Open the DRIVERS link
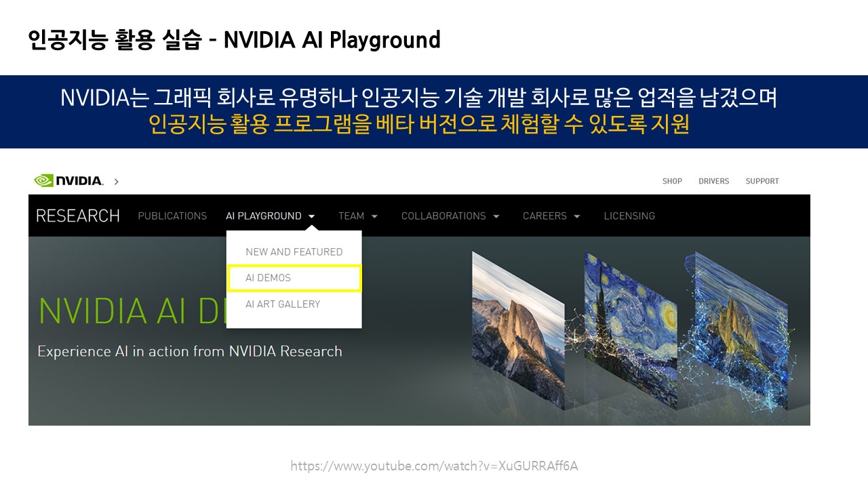The height and width of the screenshot is (488, 868). (713, 181)
